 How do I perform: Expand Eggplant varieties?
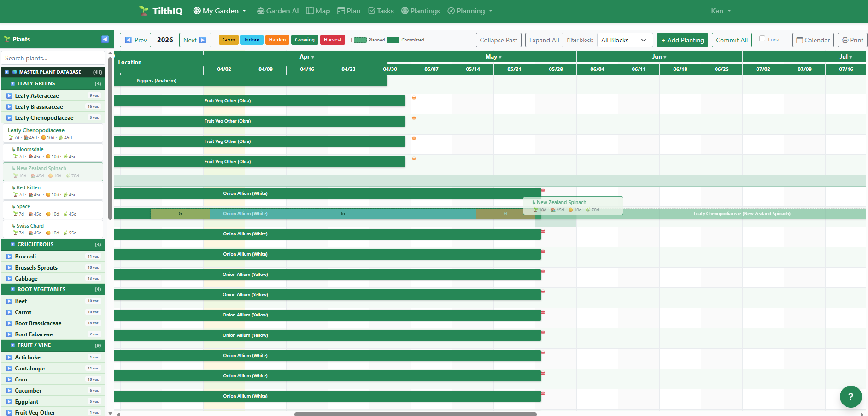[x=9, y=402]
